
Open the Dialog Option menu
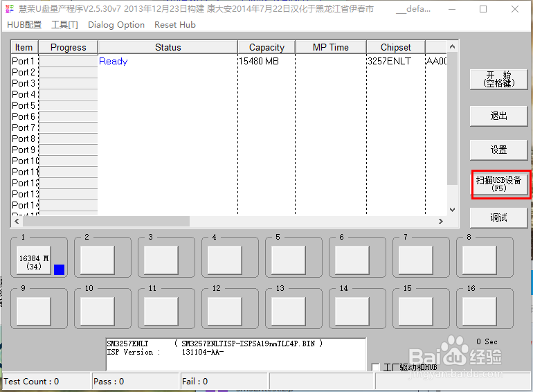(116, 25)
